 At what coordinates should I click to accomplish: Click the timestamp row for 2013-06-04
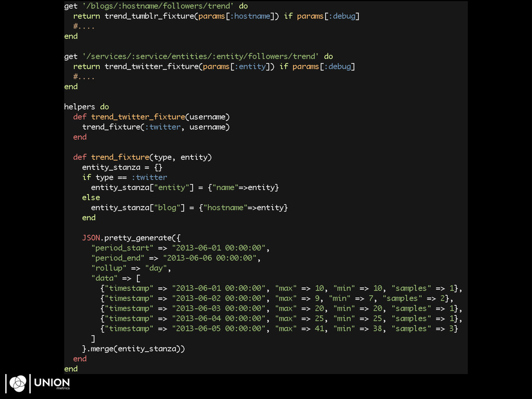pos(281,318)
